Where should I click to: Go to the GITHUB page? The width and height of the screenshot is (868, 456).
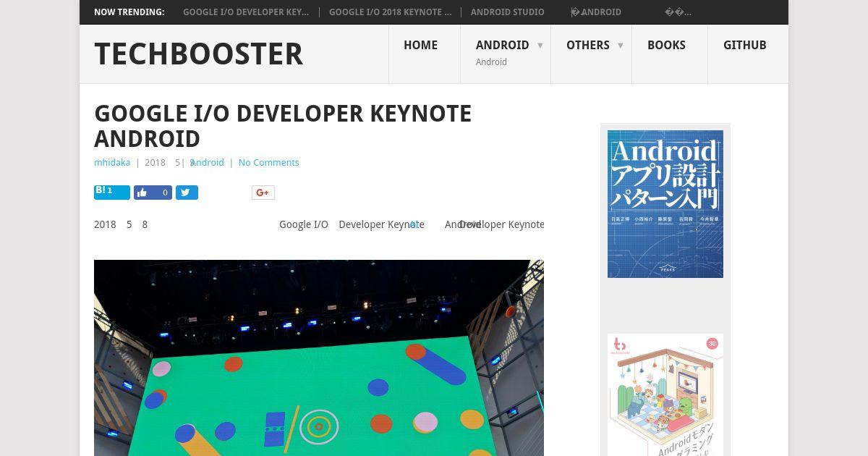(745, 45)
